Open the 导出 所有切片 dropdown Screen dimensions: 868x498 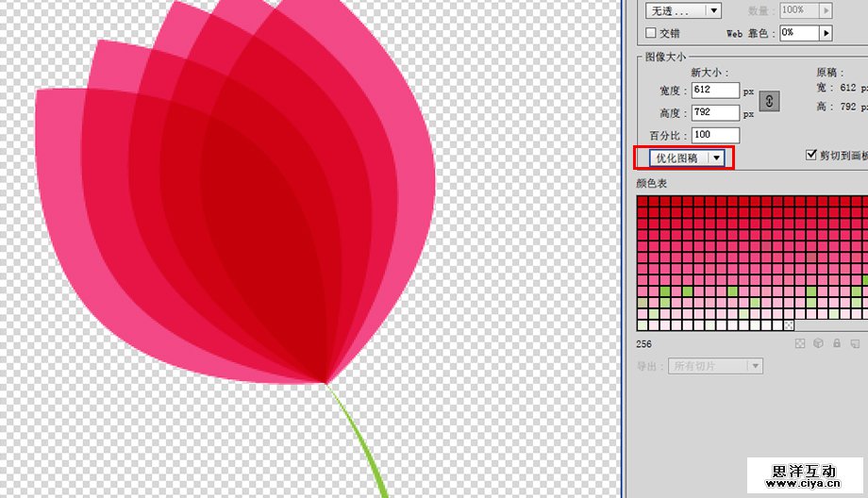point(715,366)
